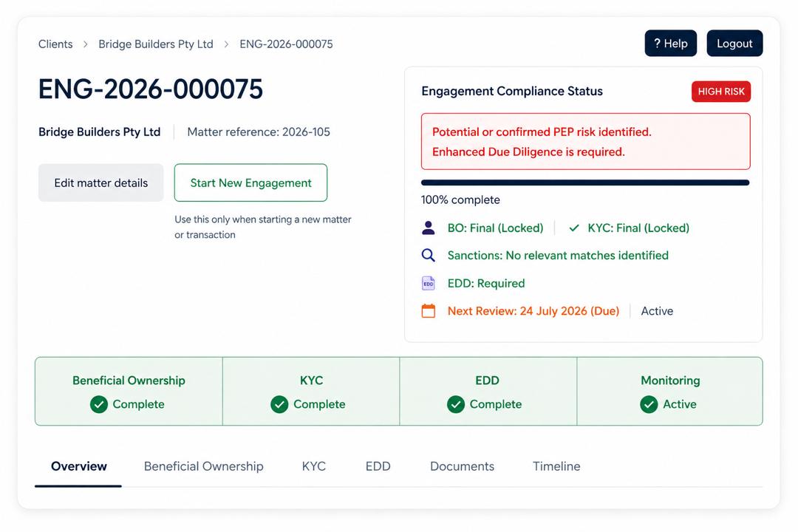The width and height of the screenshot is (798, 532).
Task: Open the Beneficial Ownership Complete status card
Action: pos(129,392)
